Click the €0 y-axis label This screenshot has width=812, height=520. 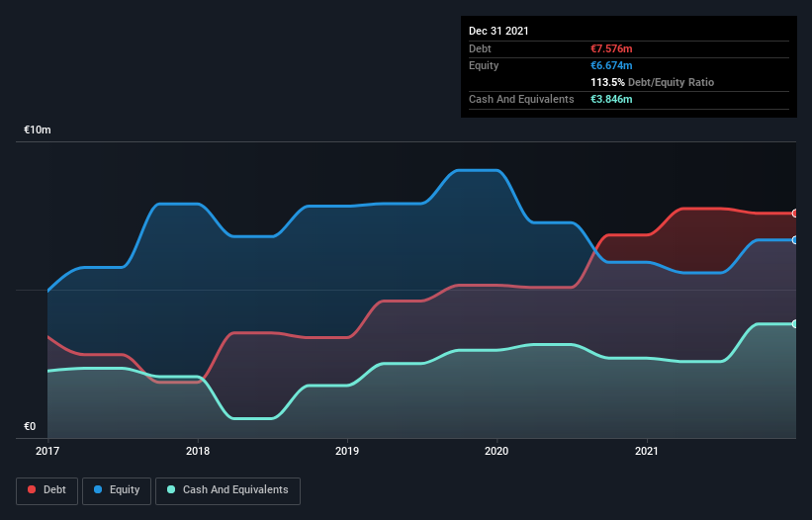[30, 426]
